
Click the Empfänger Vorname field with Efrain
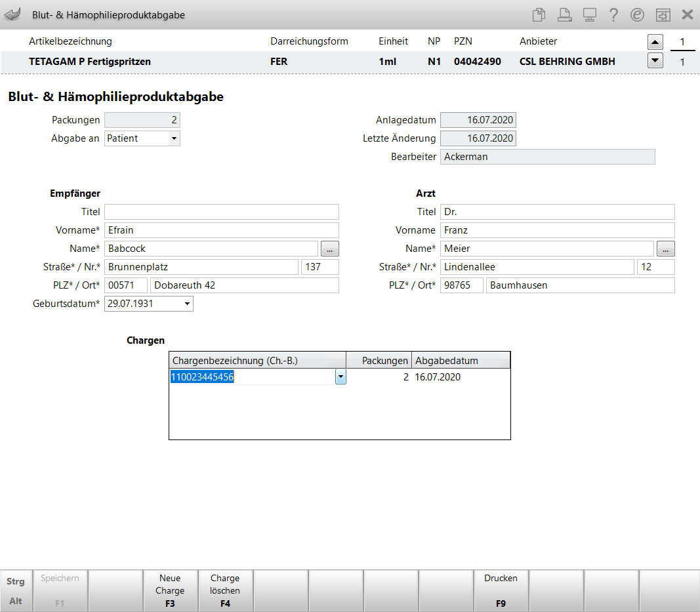[222, 230]
